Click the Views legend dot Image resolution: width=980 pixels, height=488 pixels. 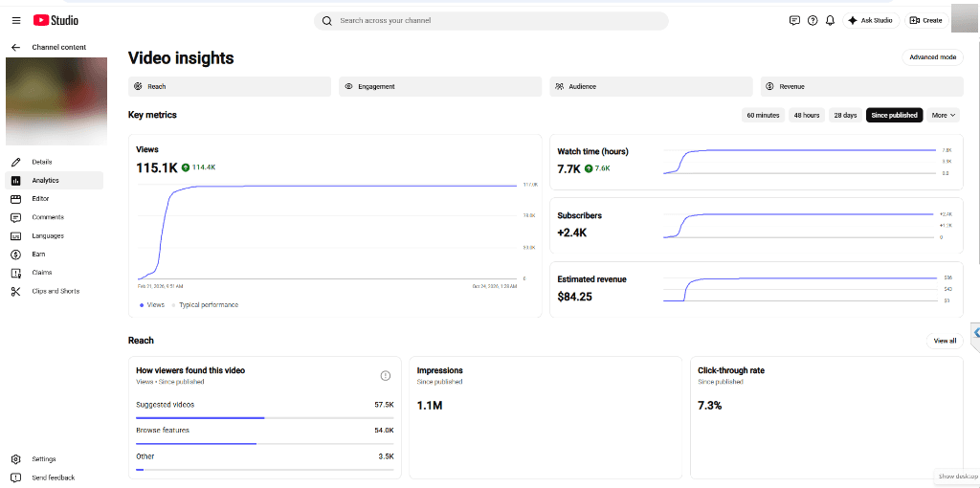(x=142, y=305)
